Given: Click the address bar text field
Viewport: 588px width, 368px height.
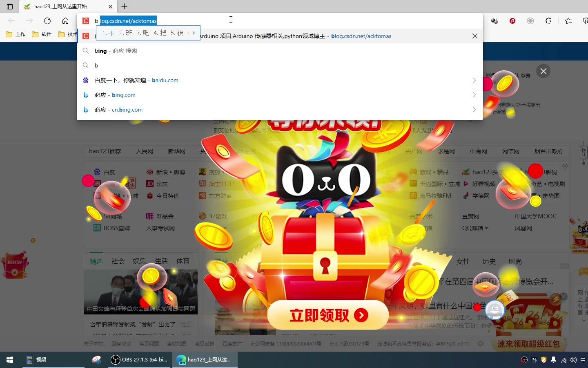Looking at the screenshot, I should tap(280, 21).
